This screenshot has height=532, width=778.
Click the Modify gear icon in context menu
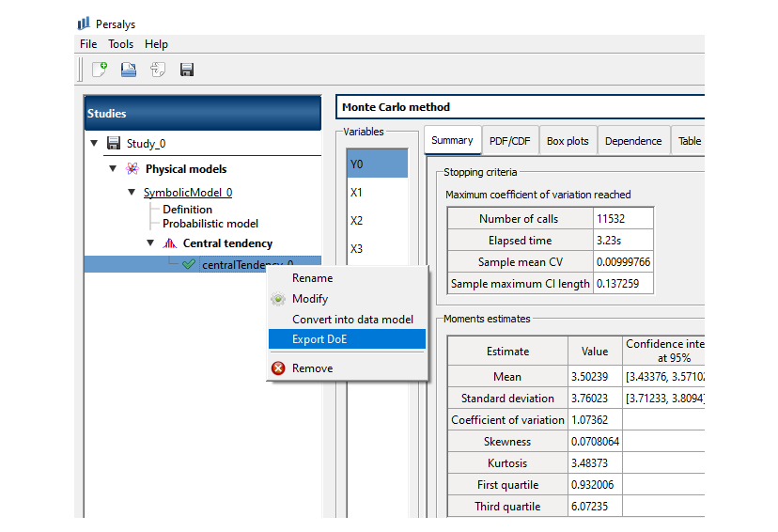coord(278,299)
